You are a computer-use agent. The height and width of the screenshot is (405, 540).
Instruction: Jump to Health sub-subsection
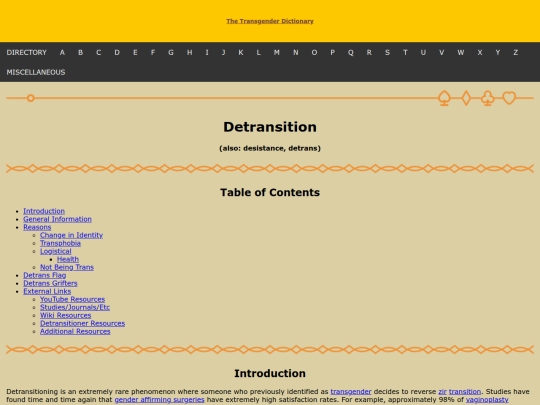[68, 259]
